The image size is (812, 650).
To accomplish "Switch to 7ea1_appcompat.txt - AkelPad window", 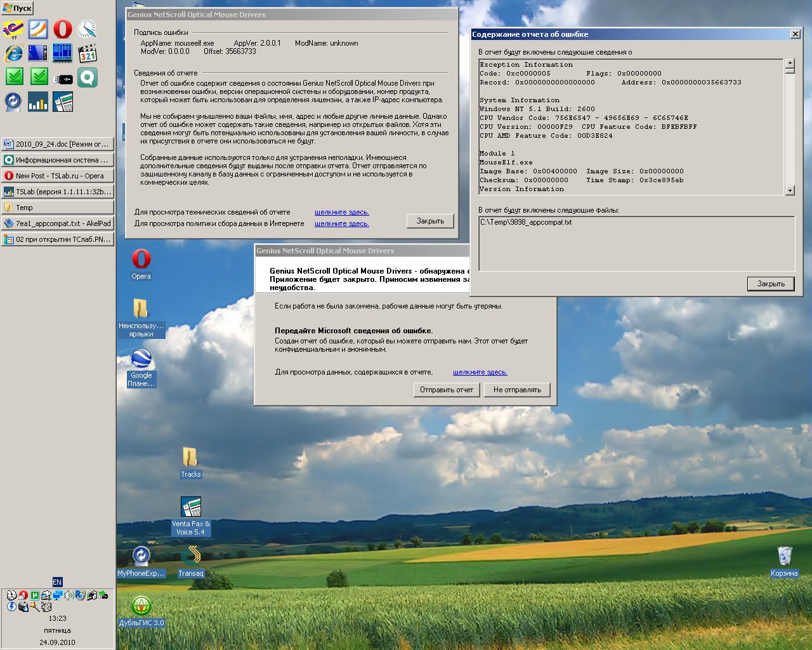I will tap(58, 223).
